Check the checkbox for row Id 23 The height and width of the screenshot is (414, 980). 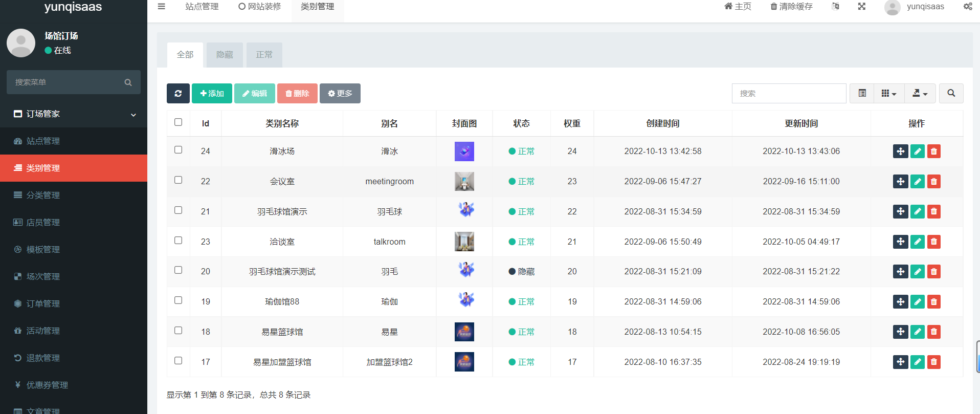coord(178,241)
